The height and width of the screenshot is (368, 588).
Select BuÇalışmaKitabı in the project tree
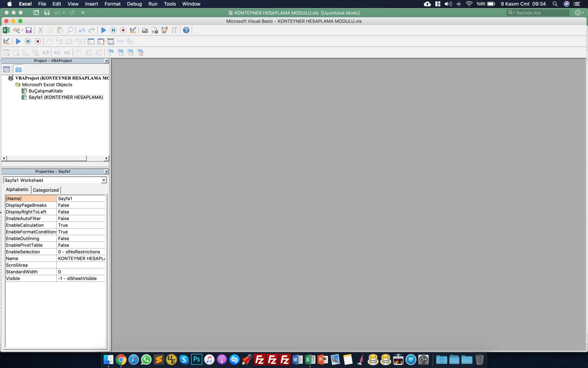pyautogui.click(x=46, y=91)
